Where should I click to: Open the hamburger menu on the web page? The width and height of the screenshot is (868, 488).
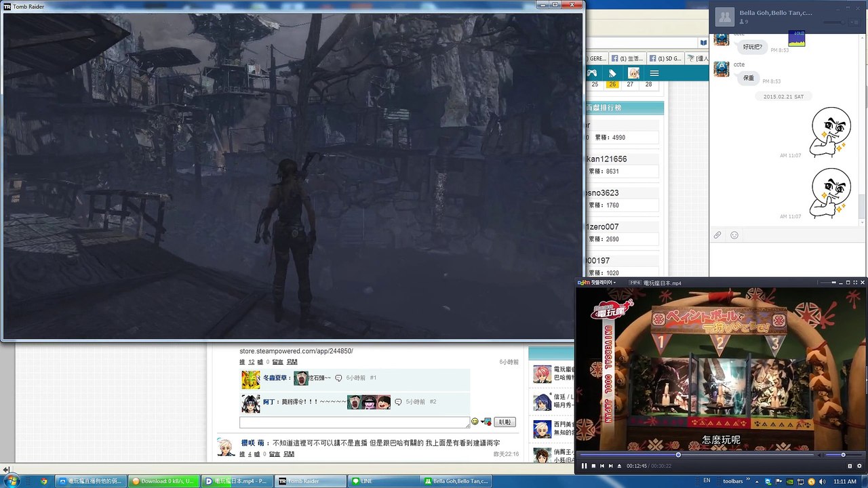(654, 73)
